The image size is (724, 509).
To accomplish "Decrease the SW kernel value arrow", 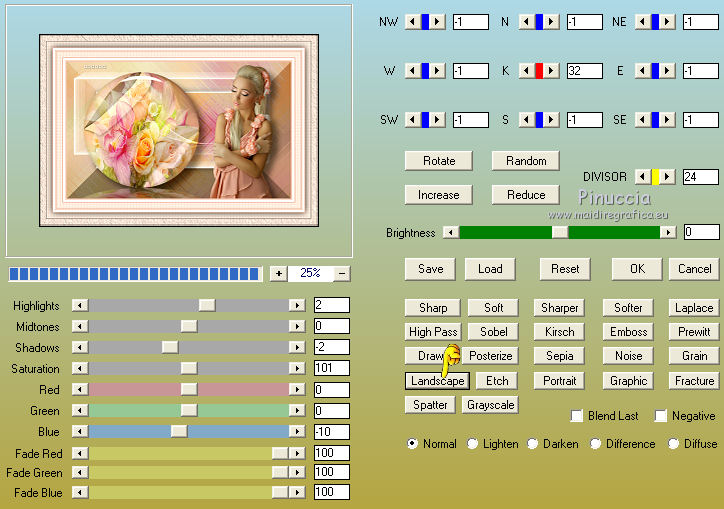I will click(412, 120).
